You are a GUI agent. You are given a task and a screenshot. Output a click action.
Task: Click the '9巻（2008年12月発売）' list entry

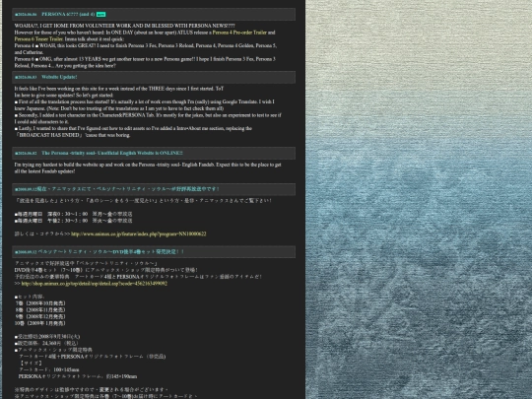tap(40, 316)
